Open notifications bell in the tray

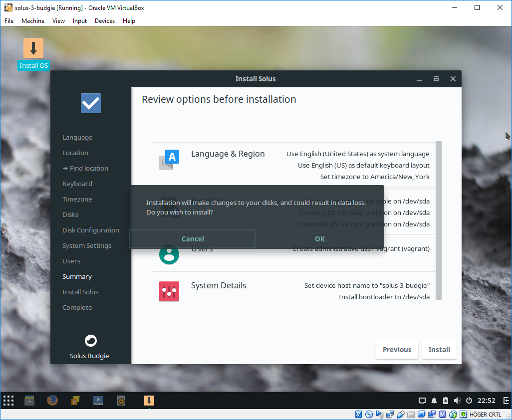[434, 401]
